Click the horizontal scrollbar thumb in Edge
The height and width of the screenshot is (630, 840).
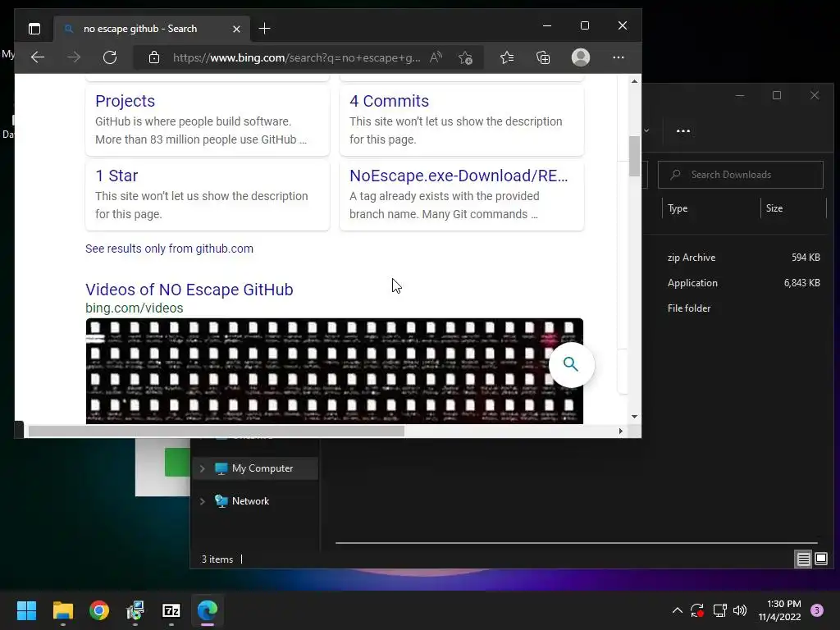coord(217,431)
